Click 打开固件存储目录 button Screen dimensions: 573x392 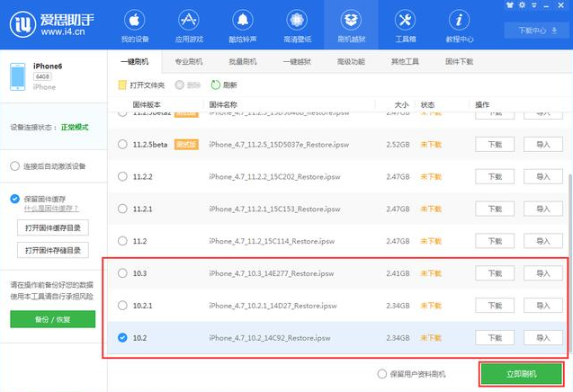[x=52, y=250]
